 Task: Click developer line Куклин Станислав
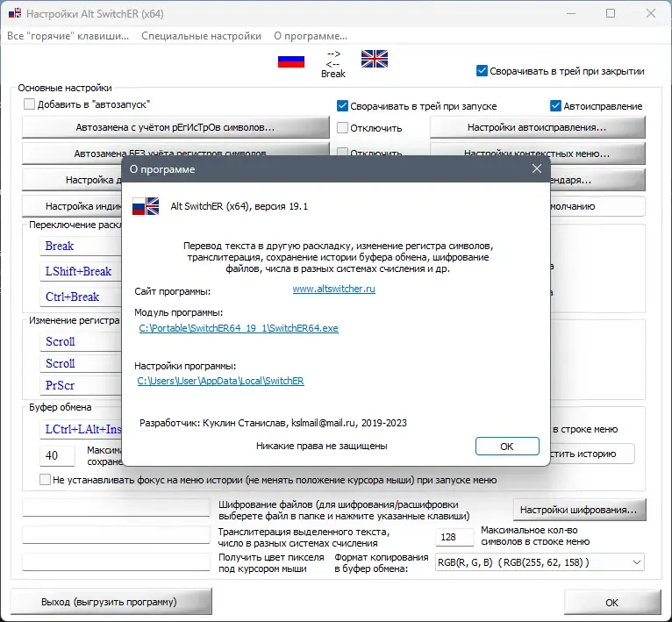click(x=273, y=423)
